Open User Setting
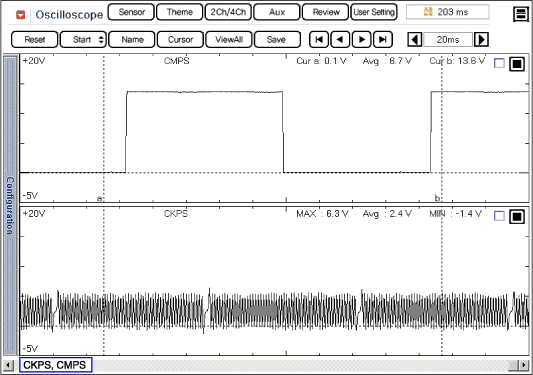533x375 pixels. (374, 12)
